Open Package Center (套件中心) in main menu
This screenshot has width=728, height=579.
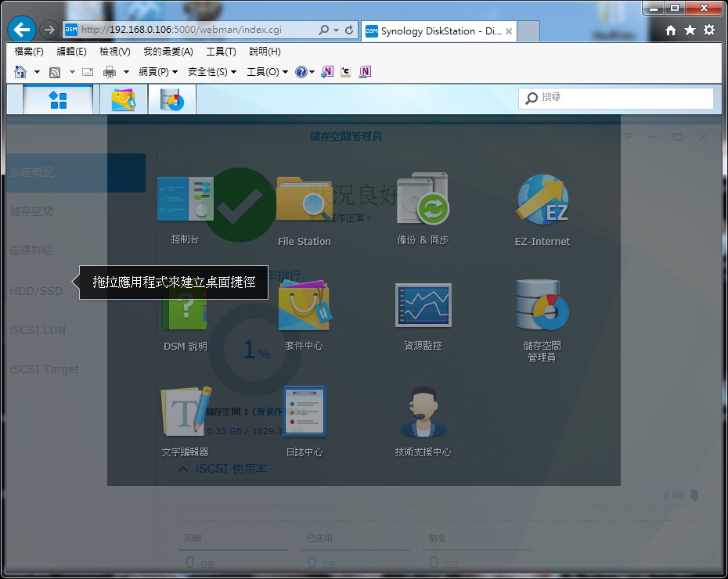(x=304, y=305)
